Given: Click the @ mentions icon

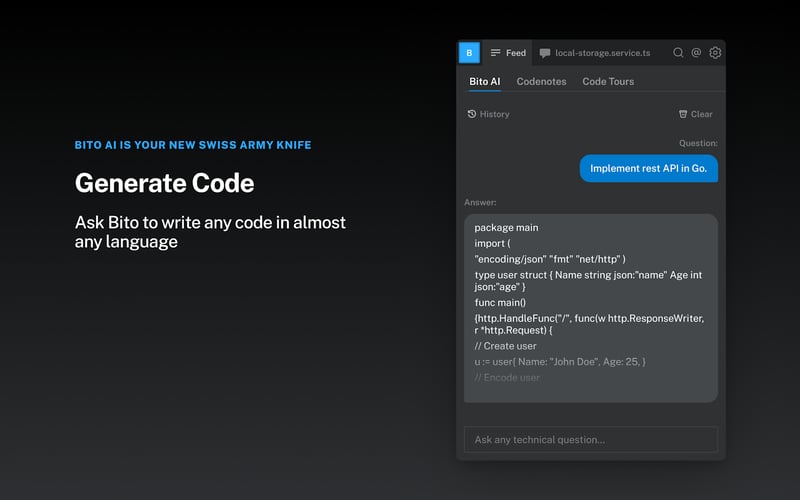Looking at the screenshot, I should (696, 53).
